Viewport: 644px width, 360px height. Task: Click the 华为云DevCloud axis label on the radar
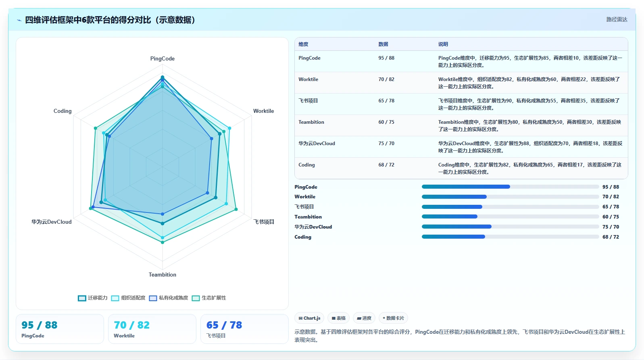click(x=52, y=222)
